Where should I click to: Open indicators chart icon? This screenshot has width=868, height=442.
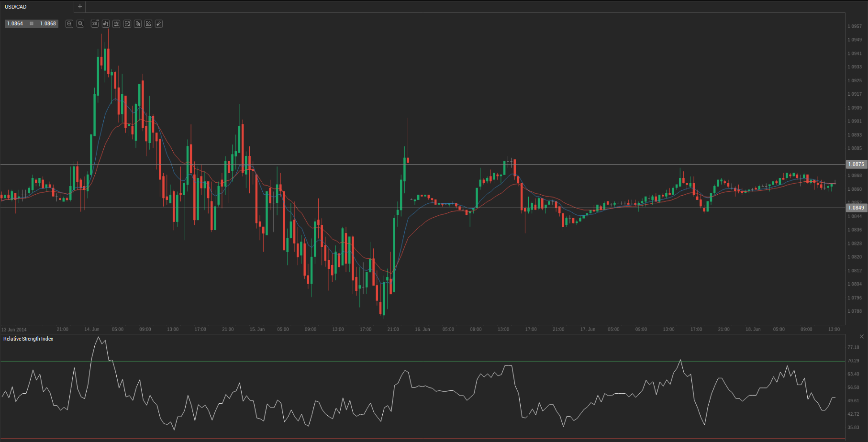pos(127,23)
